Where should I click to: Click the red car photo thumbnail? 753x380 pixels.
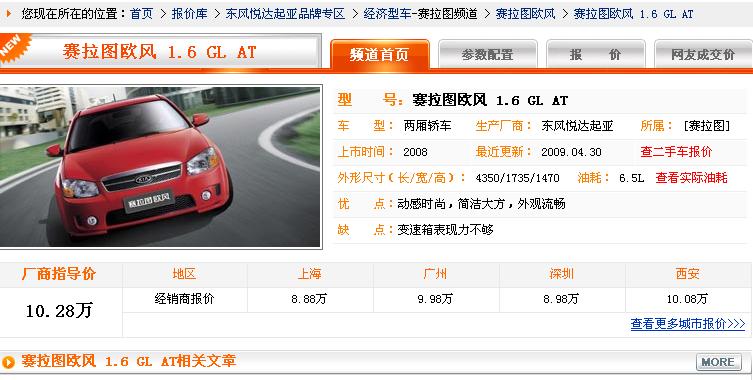click(x=160, y=166)
